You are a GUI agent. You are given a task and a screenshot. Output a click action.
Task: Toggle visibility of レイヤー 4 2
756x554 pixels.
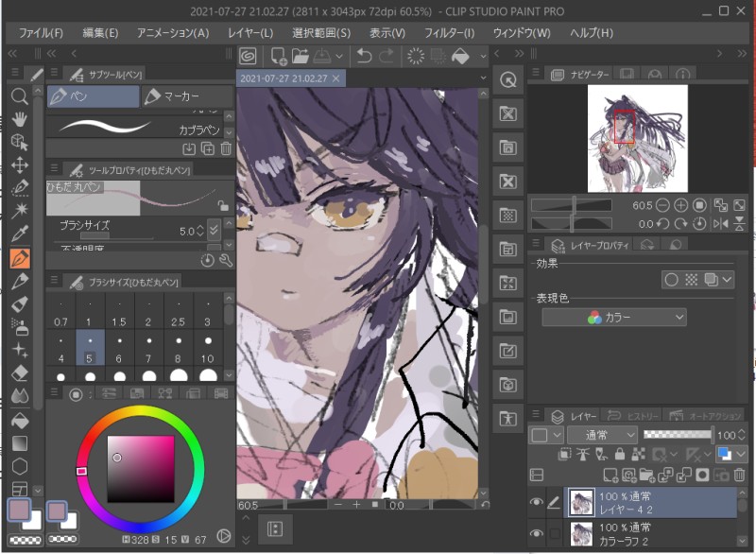pos(536,502)
